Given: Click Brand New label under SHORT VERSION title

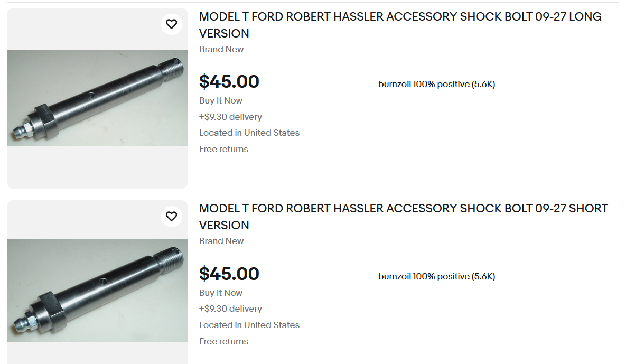Looking at the screenshot, I should tap(221, 241).
